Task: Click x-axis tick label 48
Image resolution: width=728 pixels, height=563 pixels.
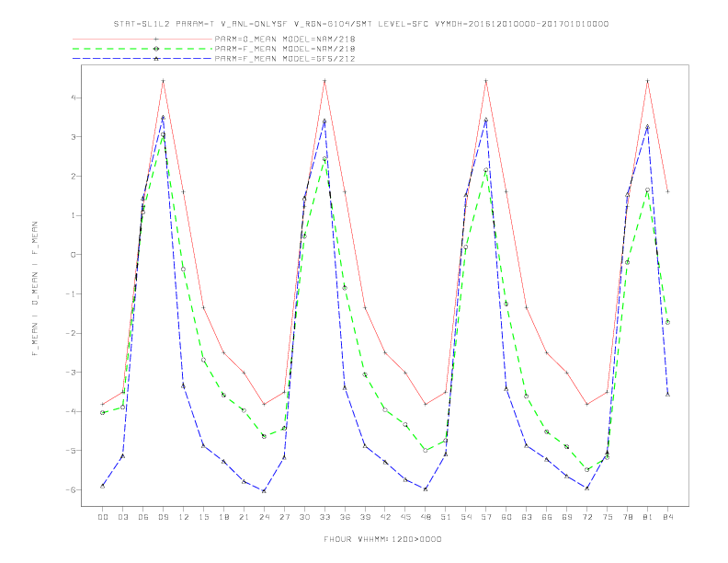Action: click(x=426, y=517)
